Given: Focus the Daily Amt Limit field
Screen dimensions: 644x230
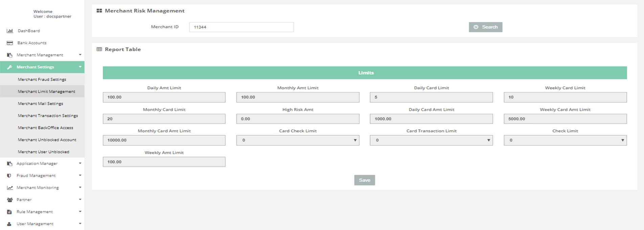Looking at the screenshot, I should pos(164,97).
